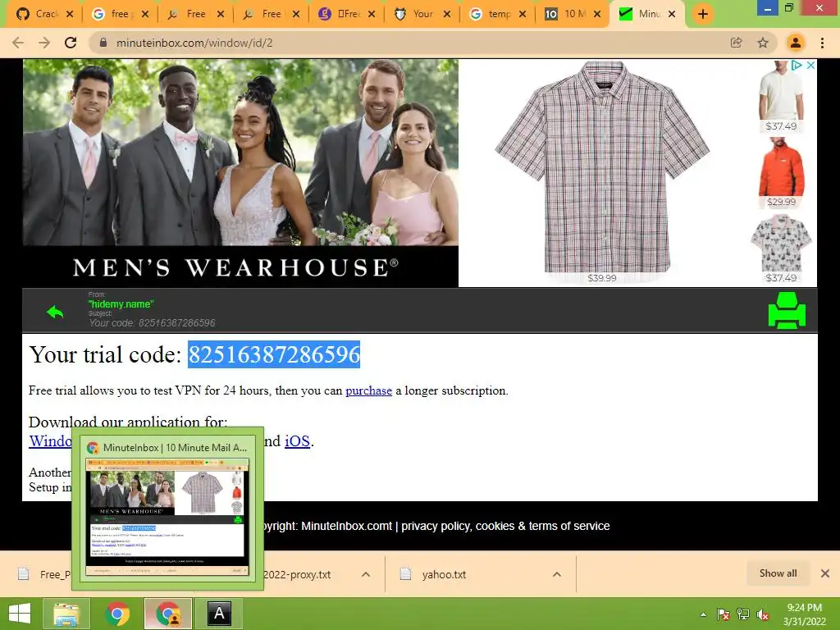The image size is (840, 630).
Task: Open the Chrome profile avatar
Action: click(x=796, y=43)
